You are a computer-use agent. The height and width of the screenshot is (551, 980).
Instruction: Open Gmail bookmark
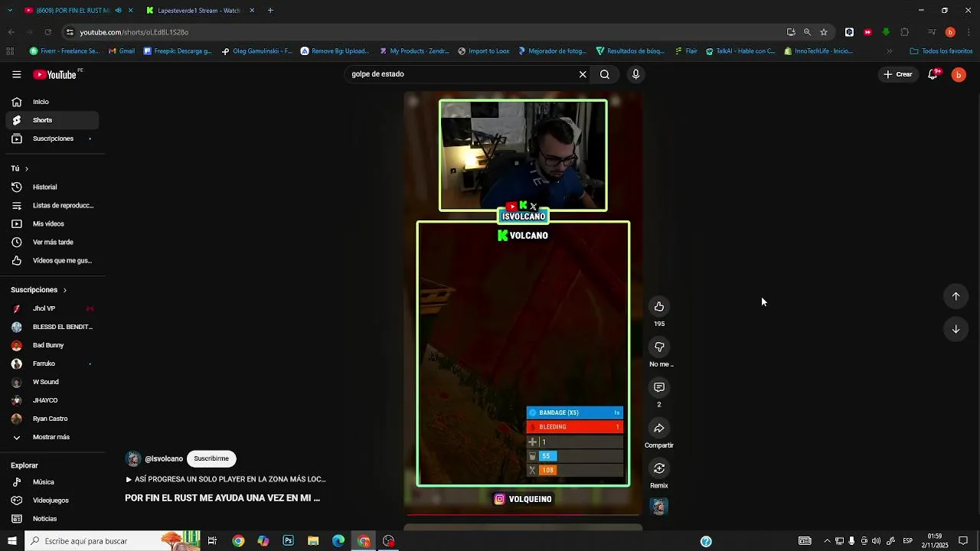122,51
